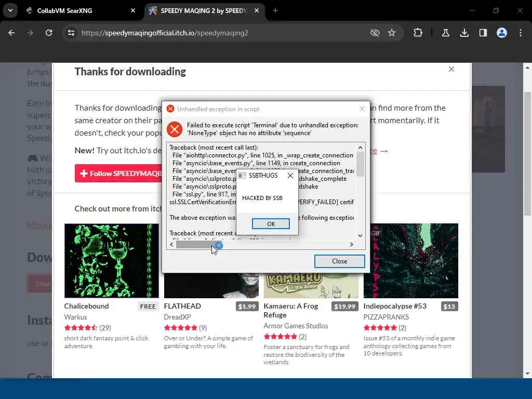This screenshot has width=532, height=399.
Task: Click the browser Back arrow
Action: pos(11,33)
